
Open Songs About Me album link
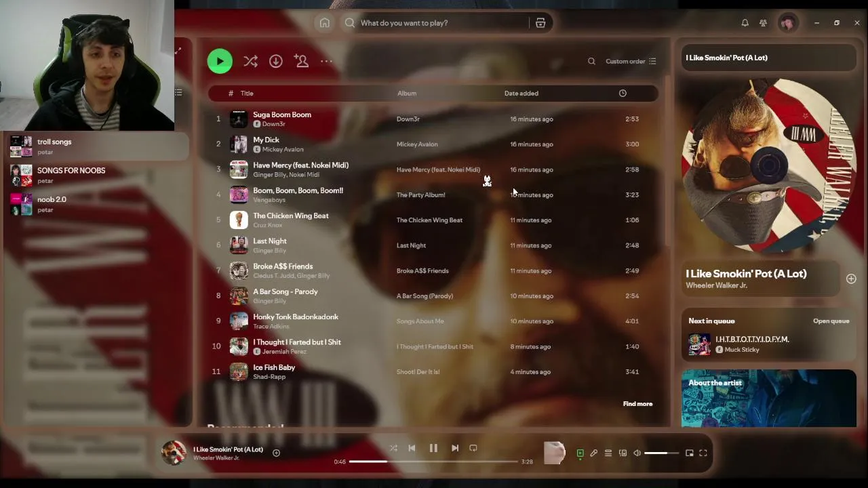420,321
